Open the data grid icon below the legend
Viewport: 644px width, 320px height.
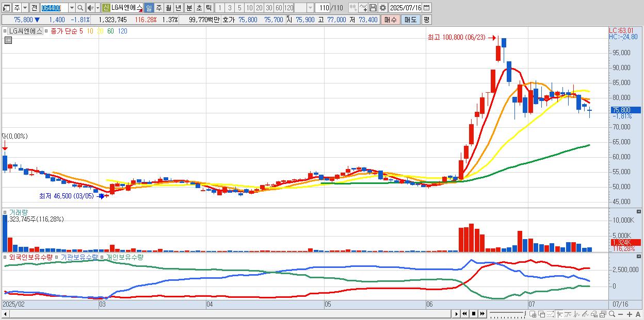pyautogui.click(x=8, y=40)
